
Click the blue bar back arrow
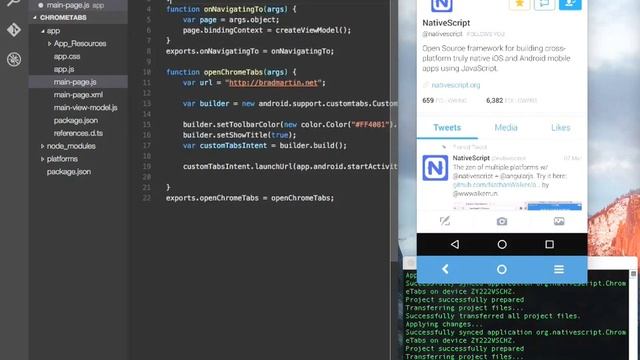[x=445, y=269]
